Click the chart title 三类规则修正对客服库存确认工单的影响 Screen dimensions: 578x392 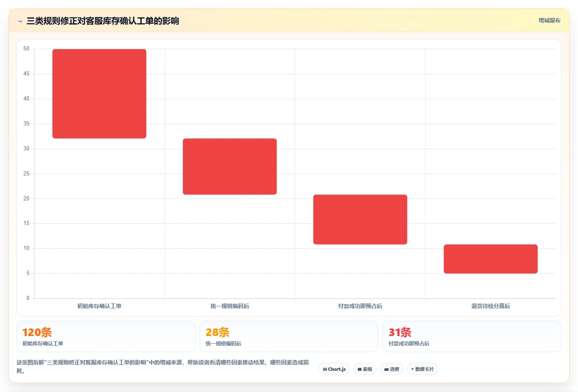click(x=103, y=21)
